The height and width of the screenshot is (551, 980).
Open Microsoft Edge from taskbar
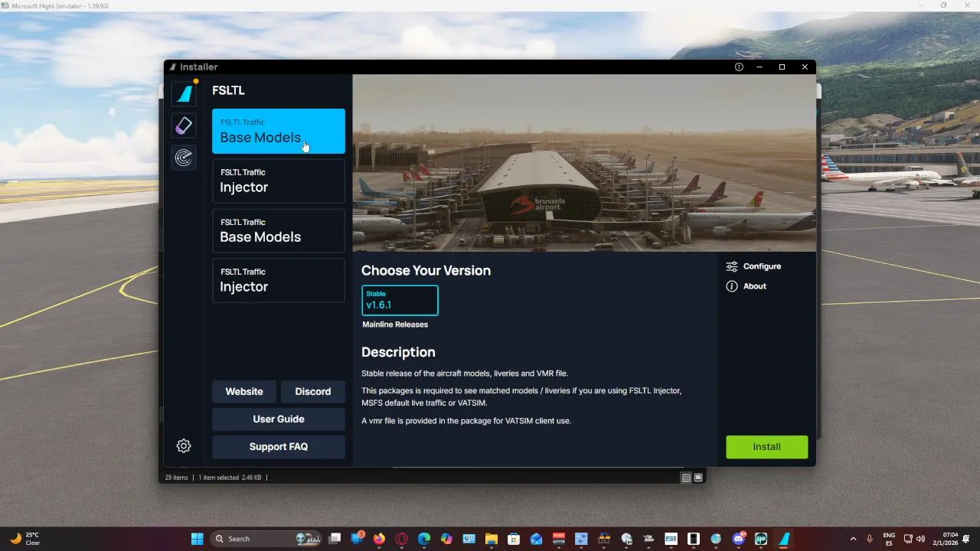point(424,539)
